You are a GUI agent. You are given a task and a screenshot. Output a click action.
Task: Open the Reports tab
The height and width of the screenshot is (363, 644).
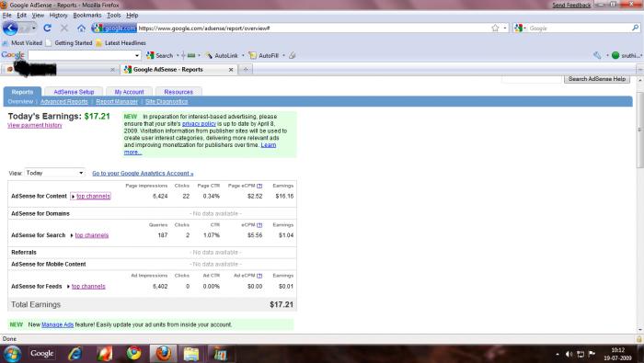22,92
